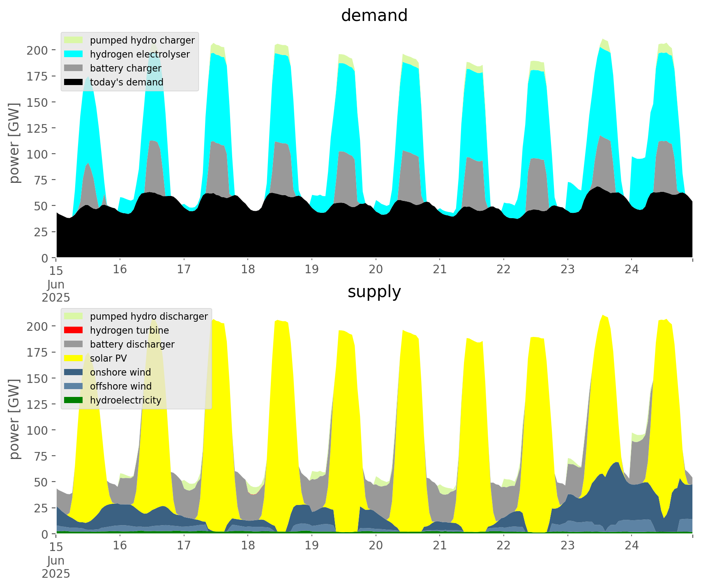Click the black today's demand legend swatch
This screenshot has width=701, height=588.
pos(74,82)
